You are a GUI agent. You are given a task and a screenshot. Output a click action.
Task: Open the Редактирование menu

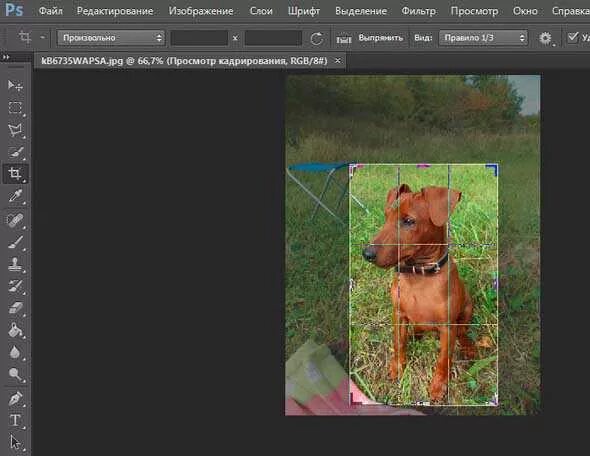115,11
